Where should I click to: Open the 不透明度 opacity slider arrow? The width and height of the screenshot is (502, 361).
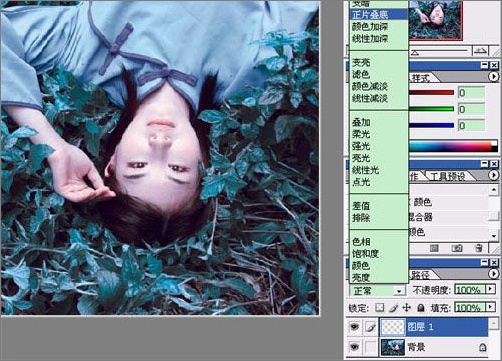pos(490,289)
